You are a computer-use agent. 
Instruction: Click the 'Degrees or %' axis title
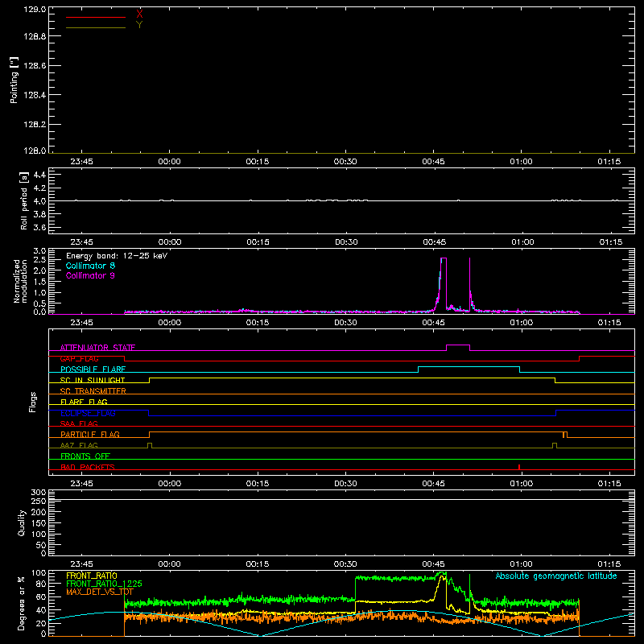[22, 603]
